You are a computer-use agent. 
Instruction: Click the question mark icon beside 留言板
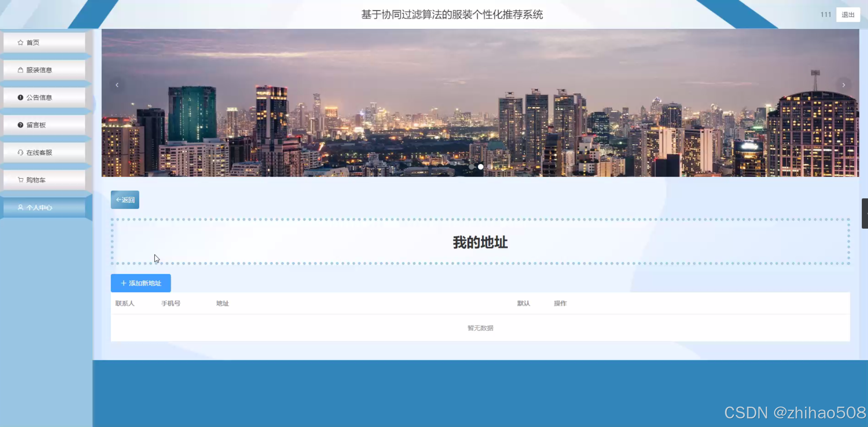click(20, 125)
